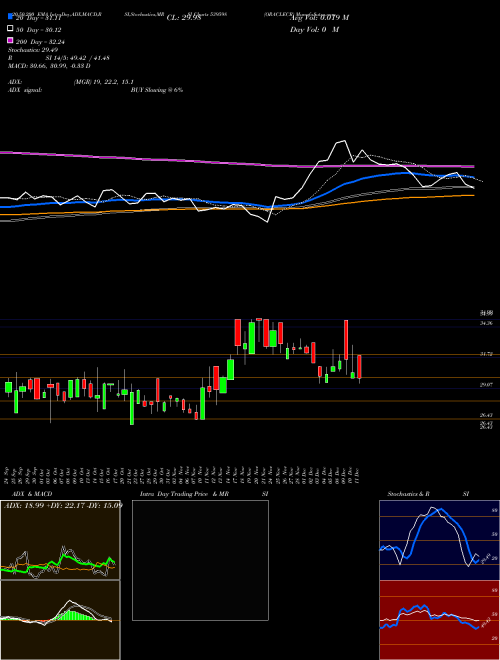This screenshot has width=500, height=660.
Task: Open the MACD histogram chart panel
Action: (x=60, y=620)
